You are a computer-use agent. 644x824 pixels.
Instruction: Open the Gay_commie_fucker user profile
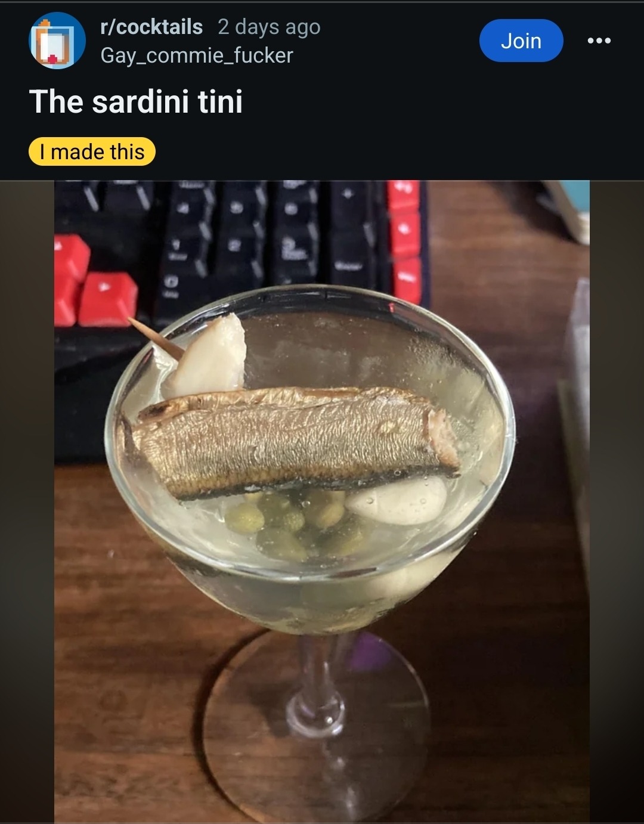tap(197, 55)
